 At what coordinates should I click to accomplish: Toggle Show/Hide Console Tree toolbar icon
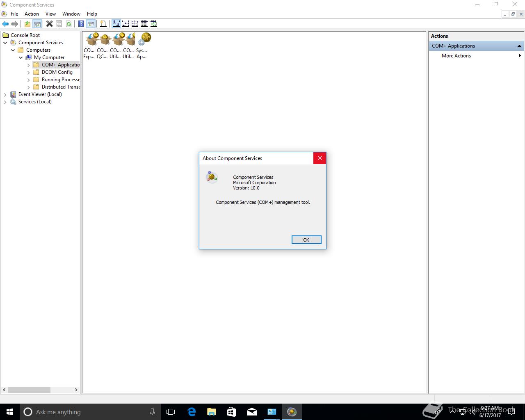37,24
